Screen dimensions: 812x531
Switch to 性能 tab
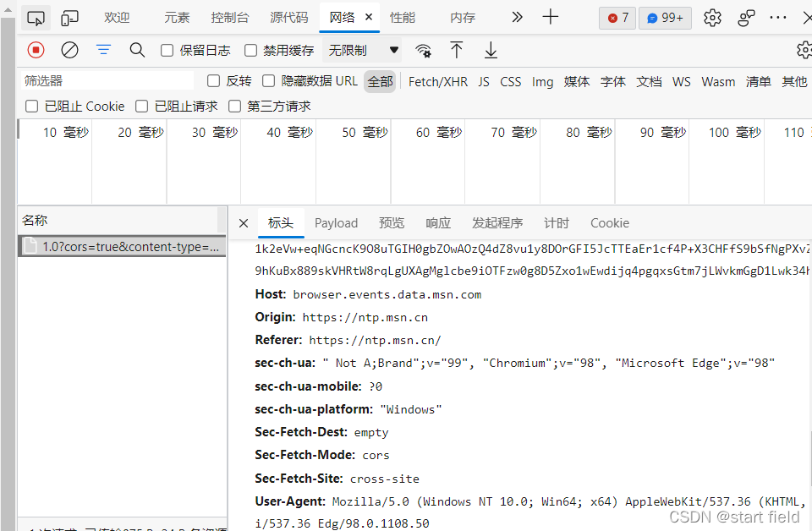(403, 18)
